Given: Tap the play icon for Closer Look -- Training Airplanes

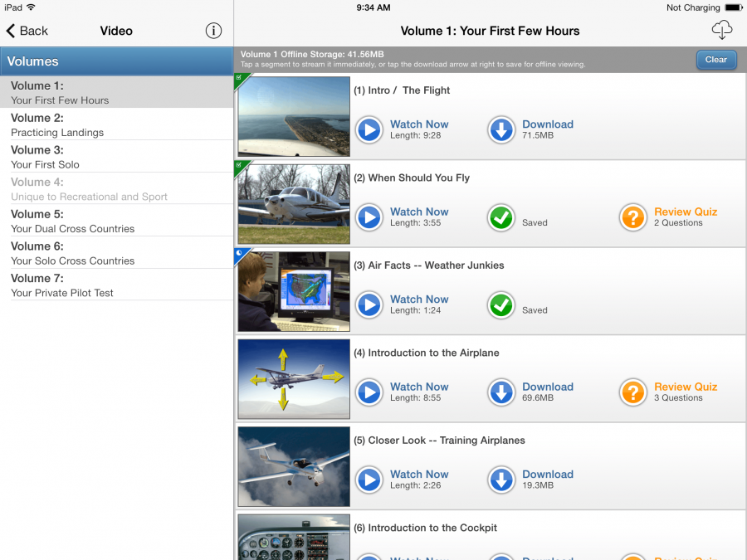Looking at the screenshot, I should point(369,480).
